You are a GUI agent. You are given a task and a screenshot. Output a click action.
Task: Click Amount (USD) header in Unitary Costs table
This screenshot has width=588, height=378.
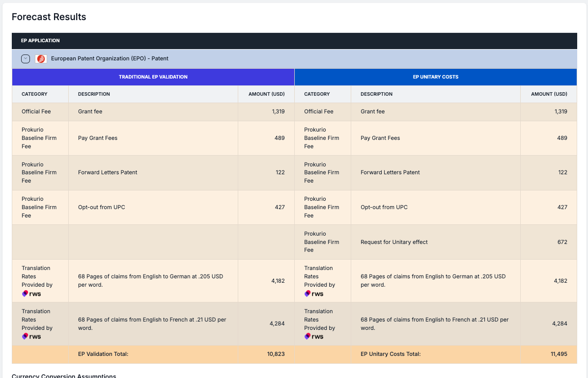click(549, 94)
